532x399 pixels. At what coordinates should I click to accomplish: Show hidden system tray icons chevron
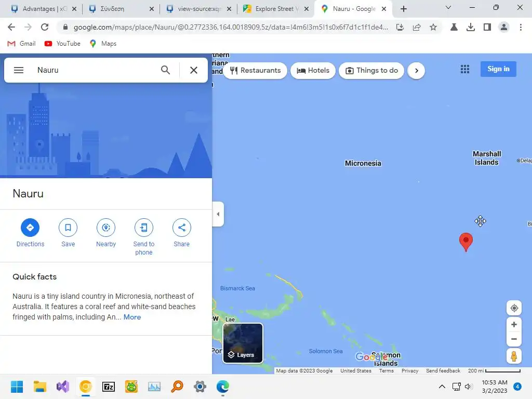[442, 387]
